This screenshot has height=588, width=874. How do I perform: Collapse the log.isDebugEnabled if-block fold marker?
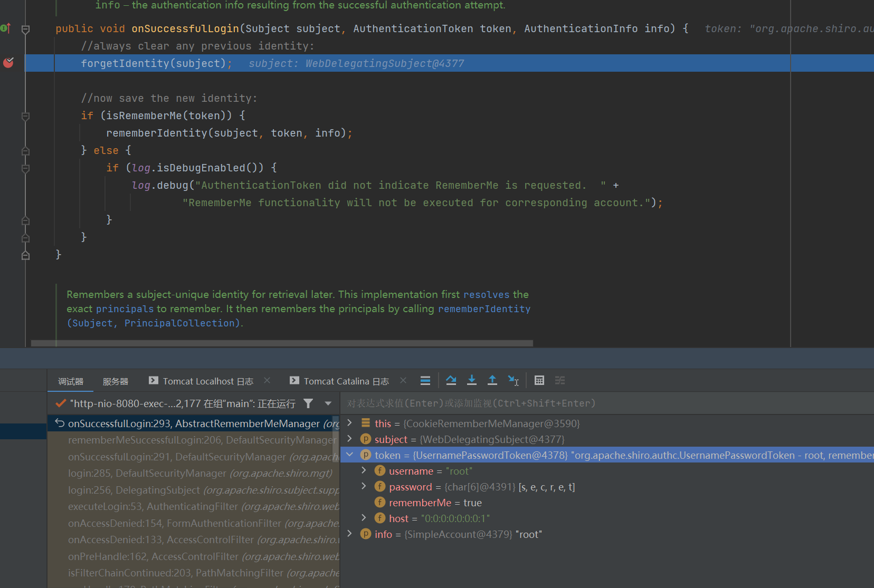pyautogui.click(x=25, y=168)
